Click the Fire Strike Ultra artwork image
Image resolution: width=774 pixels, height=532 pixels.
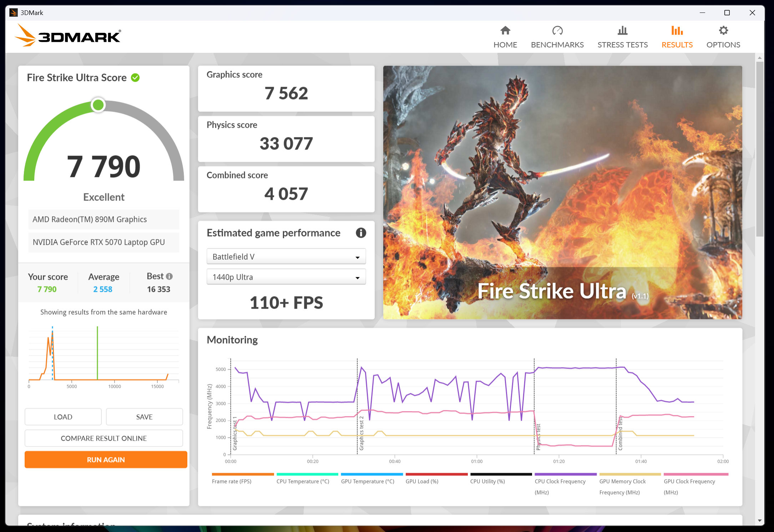[562, 192]
